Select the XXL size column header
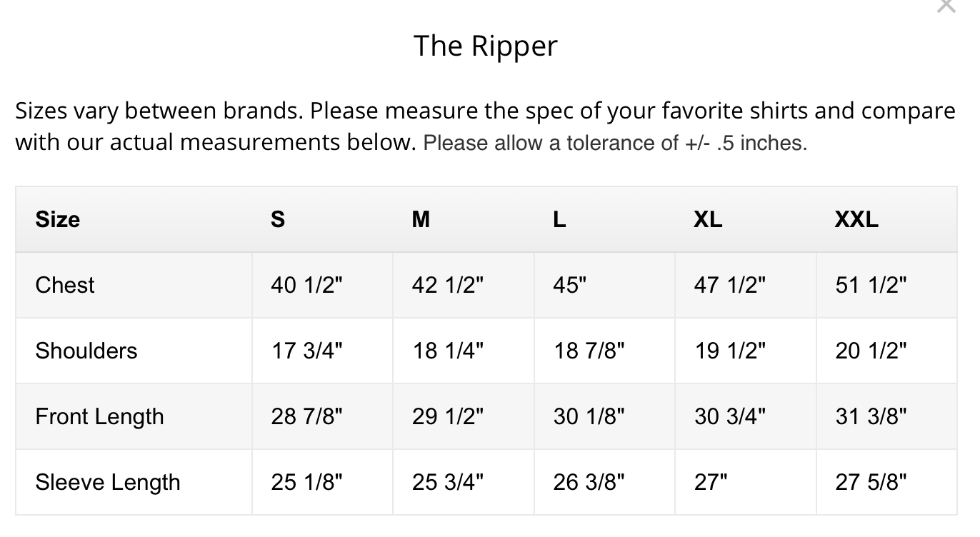Image resolution: width=980 pixels, height=537 pixels. (856, 219)
